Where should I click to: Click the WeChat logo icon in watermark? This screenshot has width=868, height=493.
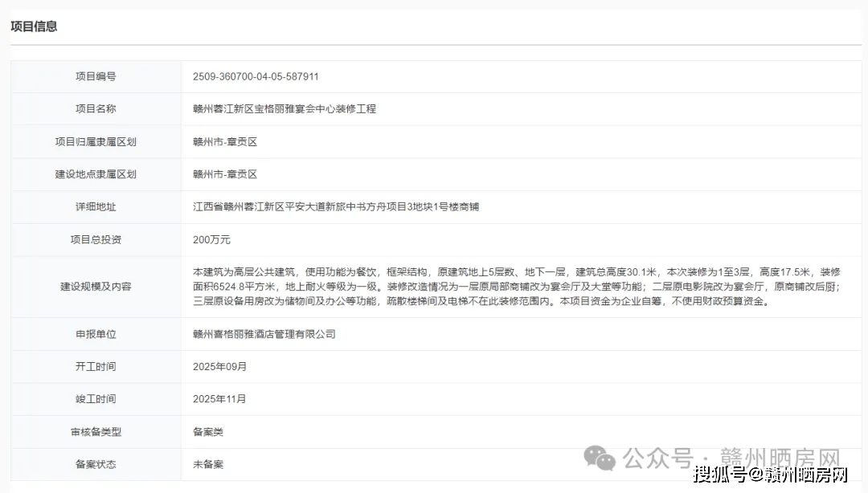tap(600, 458)
